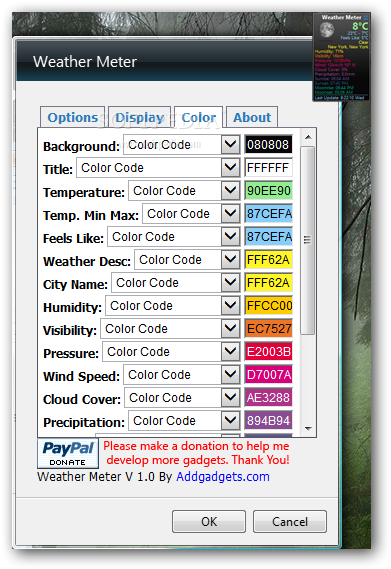Click the City Name FFF62A color field
Viewport: 391px width, 569px height.
pyautogui.click(x=268, y=283)
